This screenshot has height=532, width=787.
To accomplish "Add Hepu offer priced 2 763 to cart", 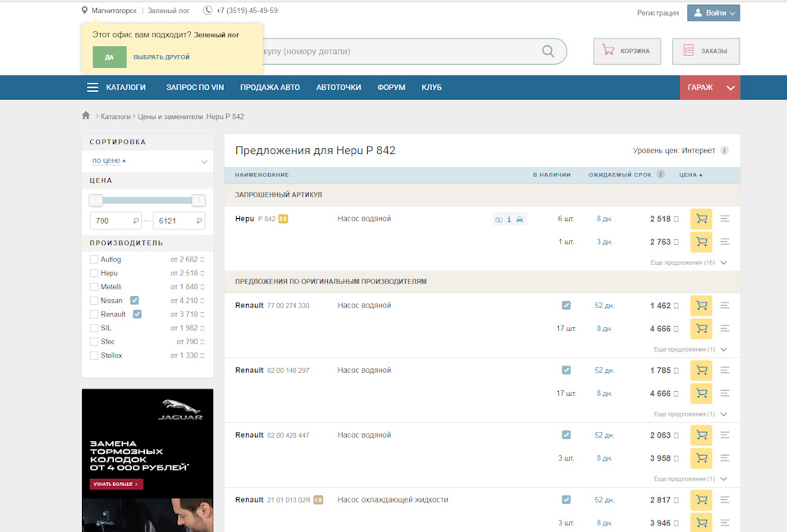I will pyautogui.click(x=701, y=242).
